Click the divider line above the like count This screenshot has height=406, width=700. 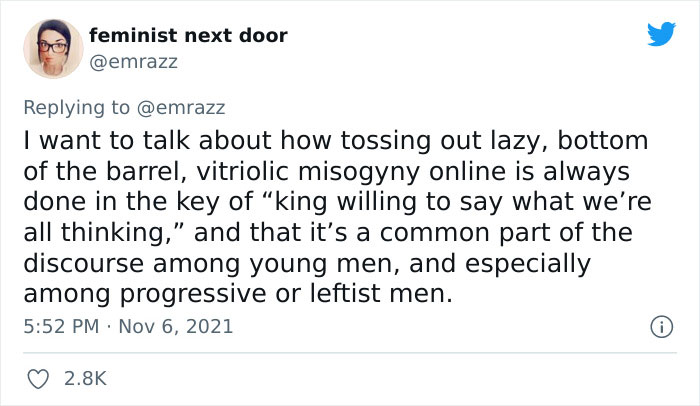[350, 351]
